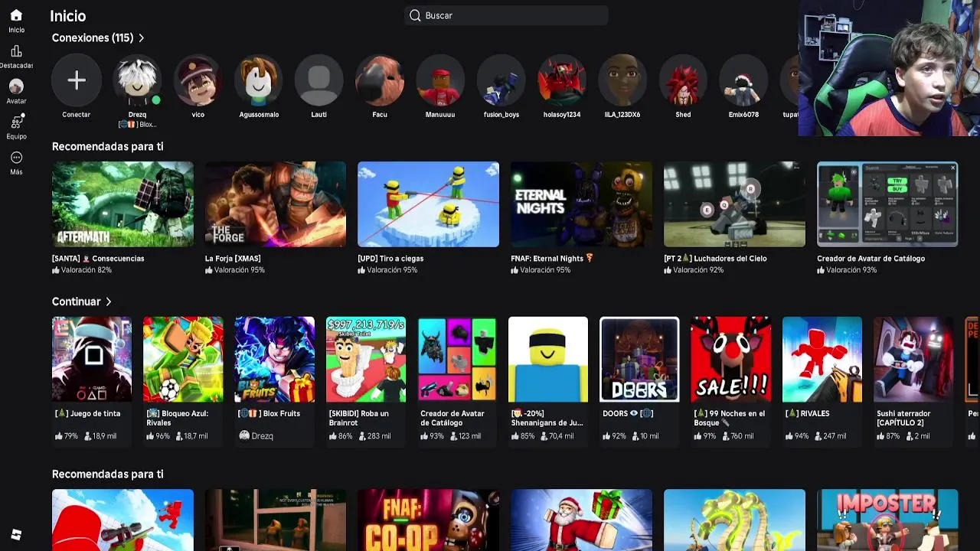The height and width of the screenshot is (551, 980).
Task: Click the '[UPD] Tiro a ciegas' title
Action: click(x=390, y=259)
